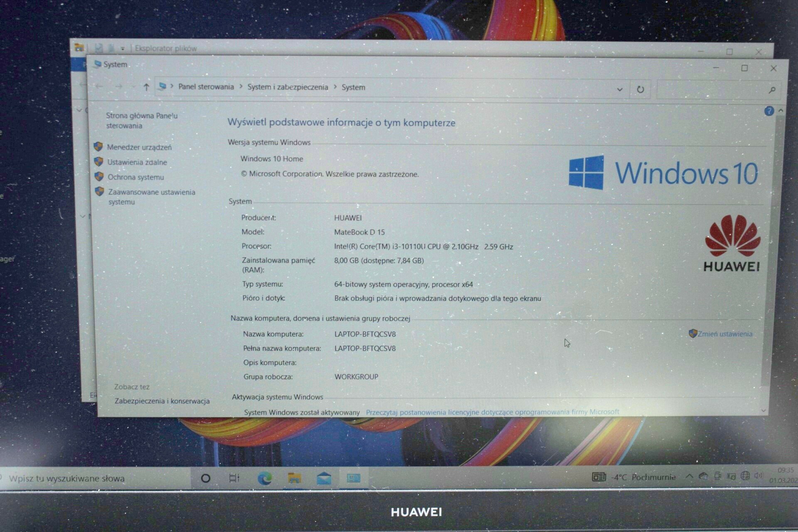Click network globe tray icon
This screenshot has width=798, height=532.
coord(745,475)
